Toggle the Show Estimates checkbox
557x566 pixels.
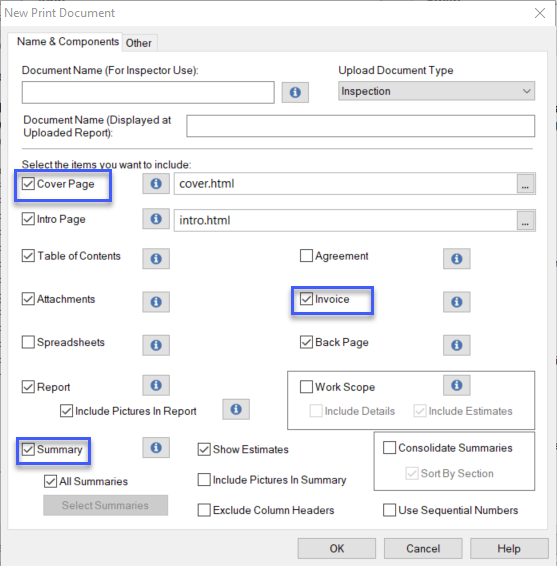pos(204,449)
